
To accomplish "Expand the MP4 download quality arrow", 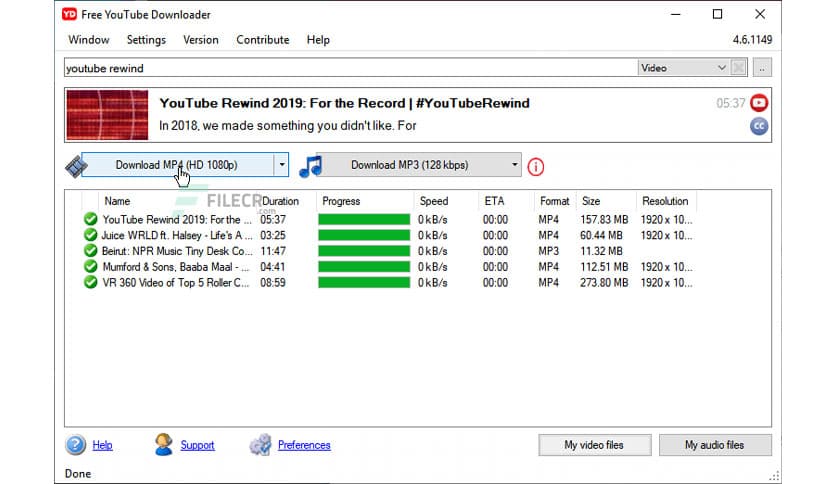I will (x=282, y=165).
